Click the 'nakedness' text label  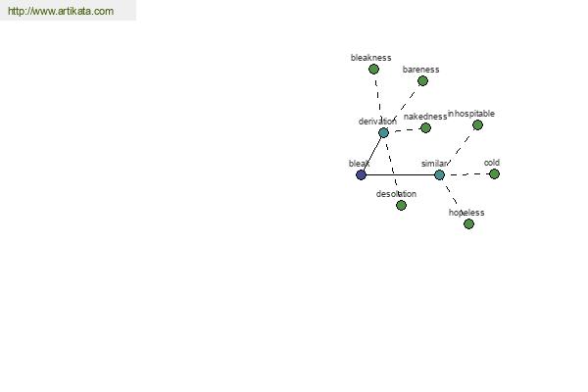pos(425,117)
